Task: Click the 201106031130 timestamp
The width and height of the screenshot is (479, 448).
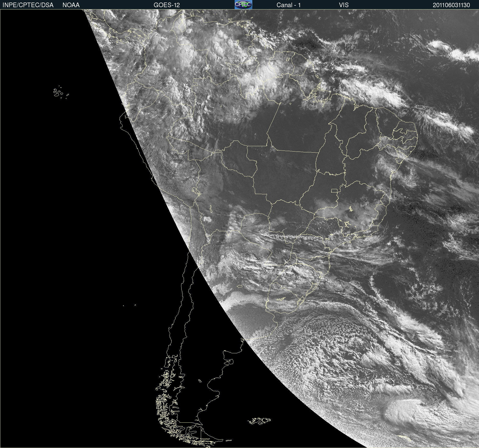Action: 451,5
